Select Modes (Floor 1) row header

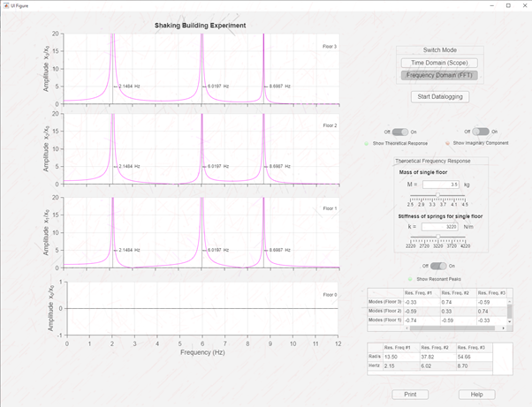[x=385, y=320]
